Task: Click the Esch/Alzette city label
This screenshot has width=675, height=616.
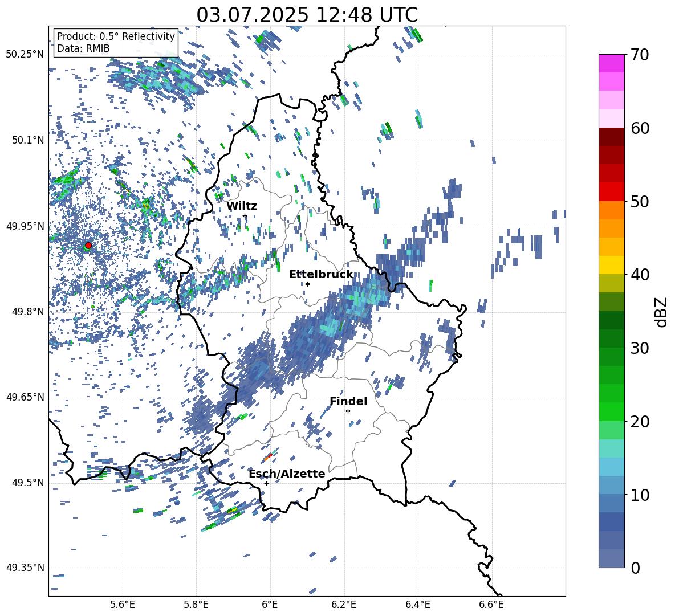Action: tap(287, 474)
